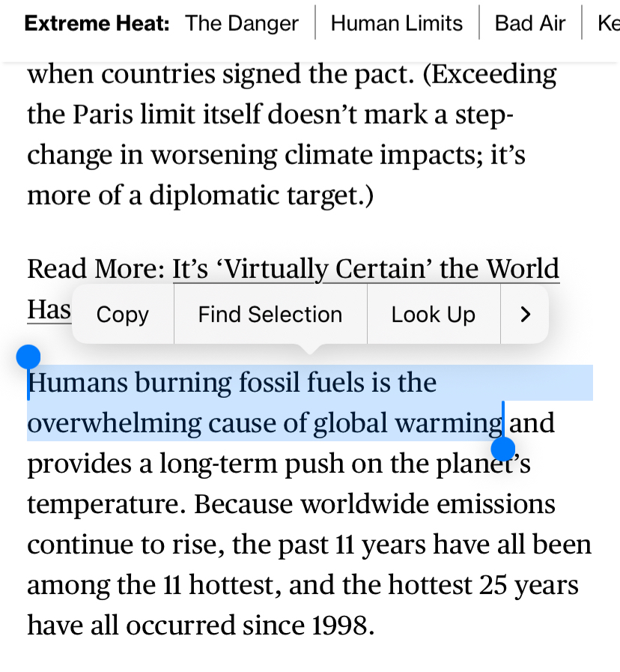Open The Danger section tab
The width and height of the screenshot is (620, 672).
click(x=242, y=23)
